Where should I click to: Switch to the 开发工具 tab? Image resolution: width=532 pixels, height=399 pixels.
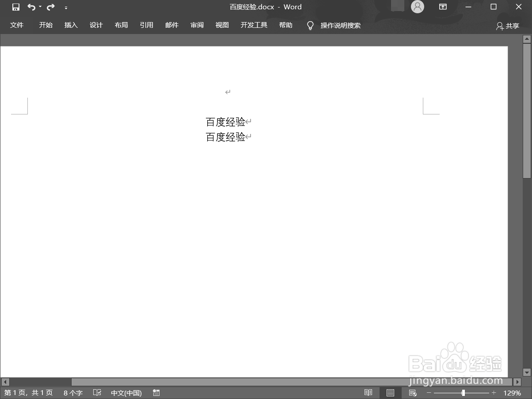click(x=254, y=25)
